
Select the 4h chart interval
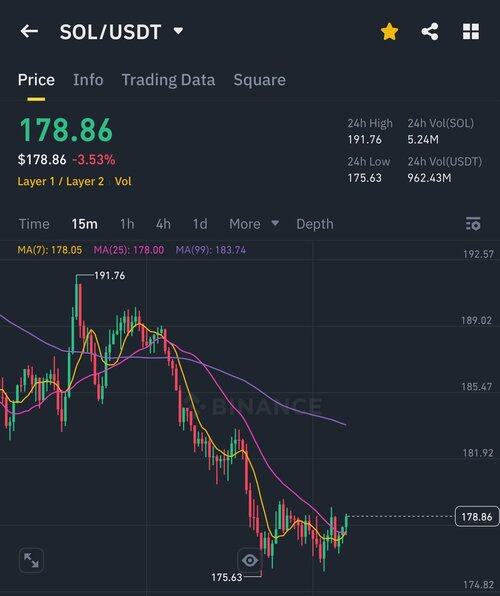tap(163, 224)
